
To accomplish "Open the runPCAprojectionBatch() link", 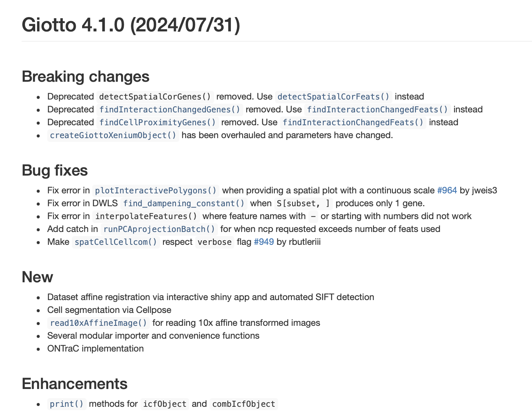I will coord(159,229).
